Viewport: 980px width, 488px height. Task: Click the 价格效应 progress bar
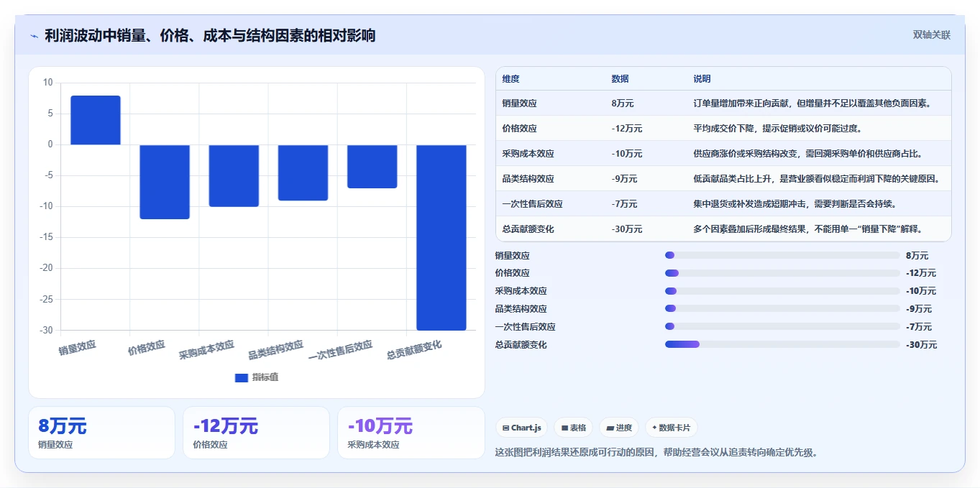click(782, 273)
